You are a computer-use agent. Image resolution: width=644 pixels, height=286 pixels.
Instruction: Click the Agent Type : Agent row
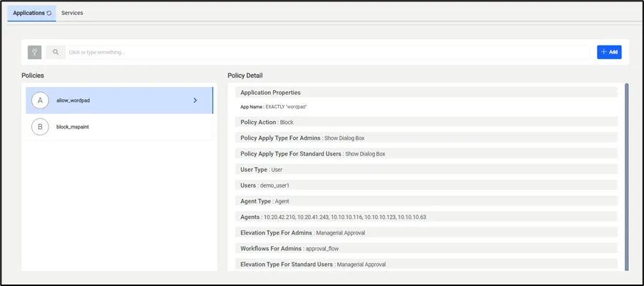tap(426, 201)
